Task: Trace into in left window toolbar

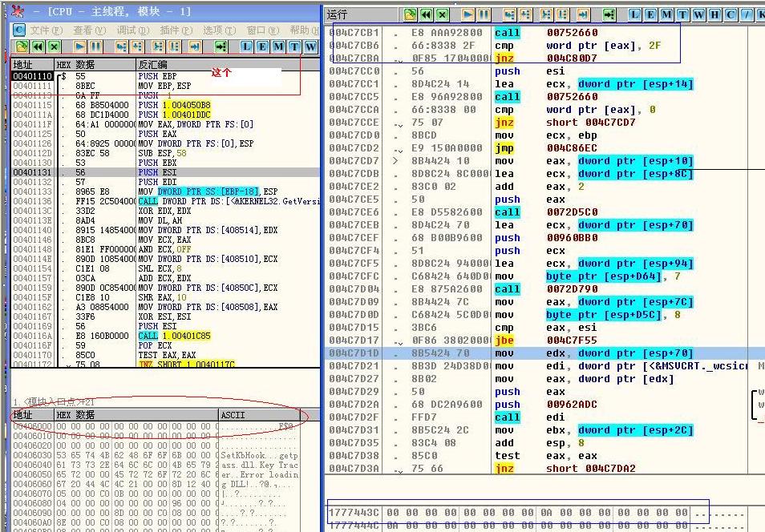Action: (x=159, y=46)
